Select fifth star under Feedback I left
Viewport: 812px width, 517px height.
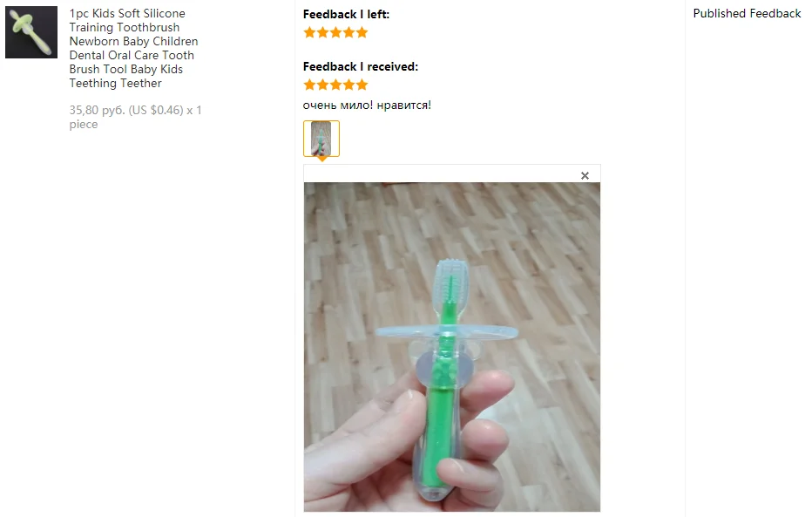point(362,32)
